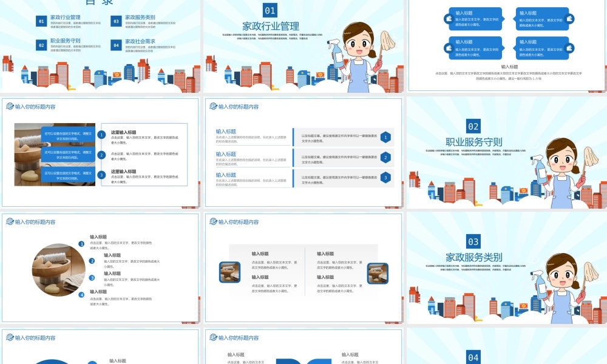The height and width of the screenshot is (364, 607).
Task: Click the top-right blue box icon
Action: 569,18
